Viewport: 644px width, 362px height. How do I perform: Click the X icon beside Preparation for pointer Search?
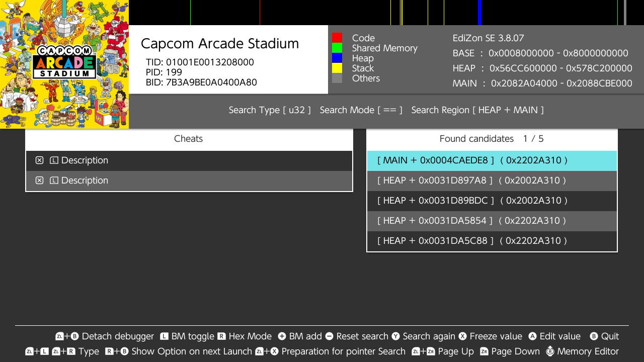[274, 351]
